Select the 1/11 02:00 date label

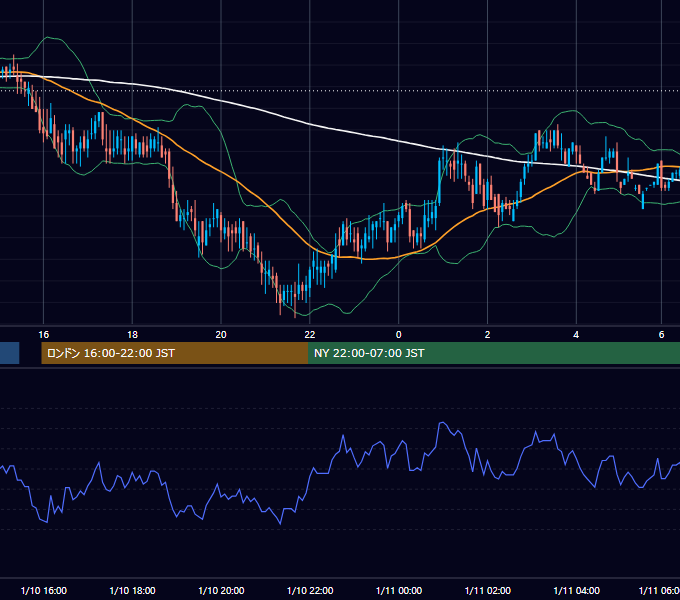(487, 590)
